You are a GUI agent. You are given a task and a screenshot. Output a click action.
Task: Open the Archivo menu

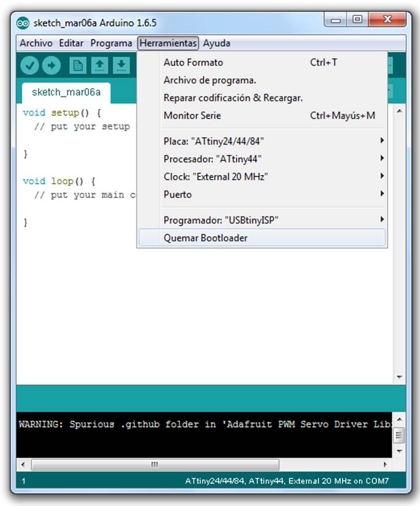click(x=36, y=43)
